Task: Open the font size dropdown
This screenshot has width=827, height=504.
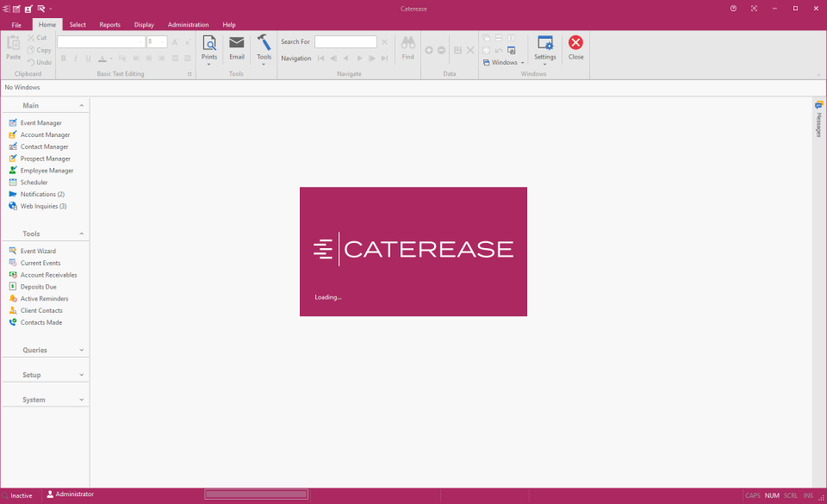Action: (164, 41)
